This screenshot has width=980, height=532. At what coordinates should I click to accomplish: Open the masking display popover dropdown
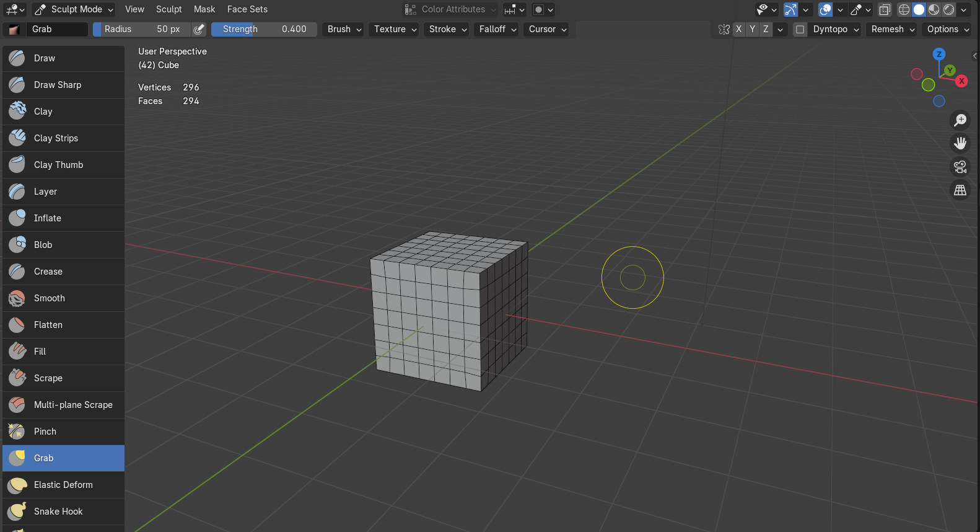(543, 9)
